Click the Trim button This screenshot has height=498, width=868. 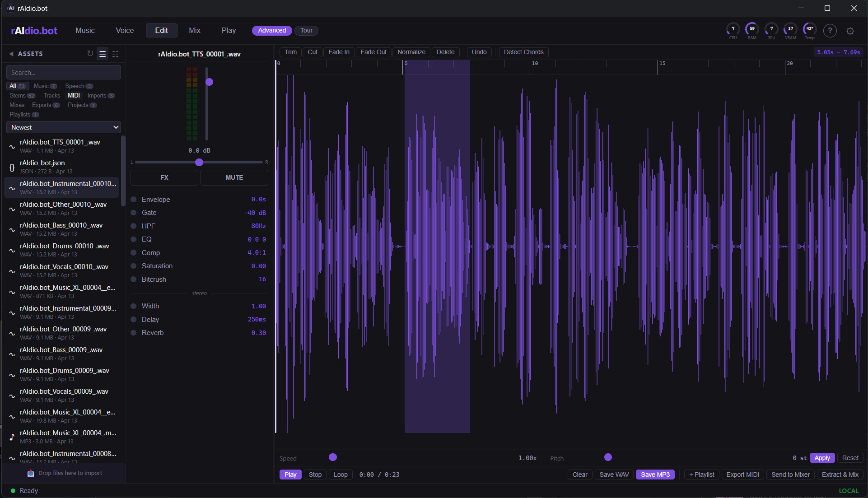(x=291, y=52)
